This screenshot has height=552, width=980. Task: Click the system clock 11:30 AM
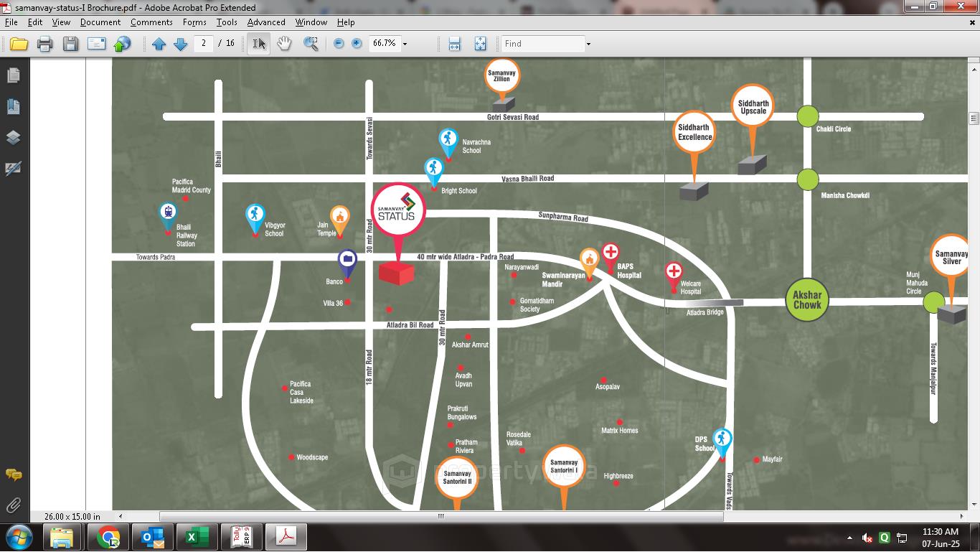click(x=941, y=532)
